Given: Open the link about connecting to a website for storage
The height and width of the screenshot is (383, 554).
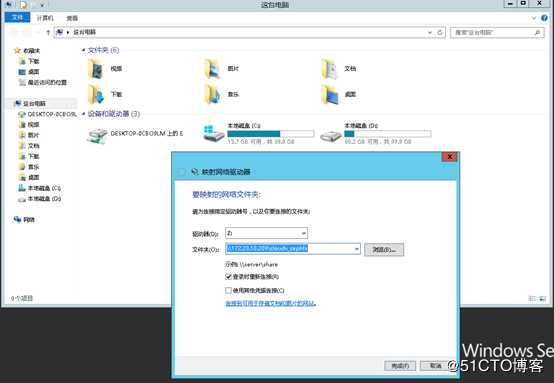Looking at the screenshot, I should pos(270,304).
